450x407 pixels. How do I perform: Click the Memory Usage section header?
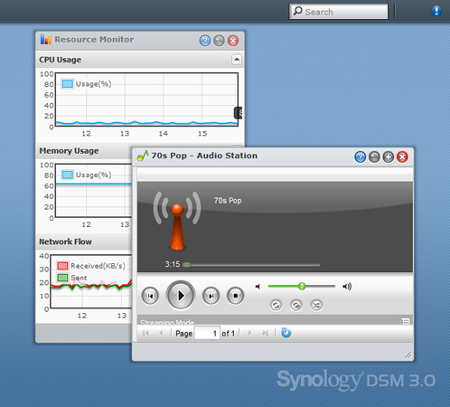tap(84, 151)
